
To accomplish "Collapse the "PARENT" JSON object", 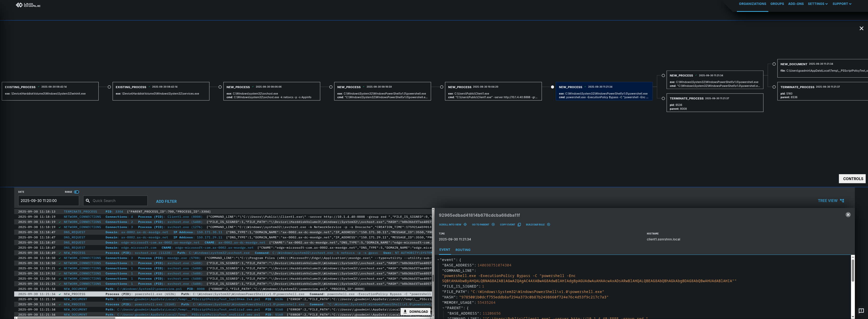I will [x=443, y=308].
